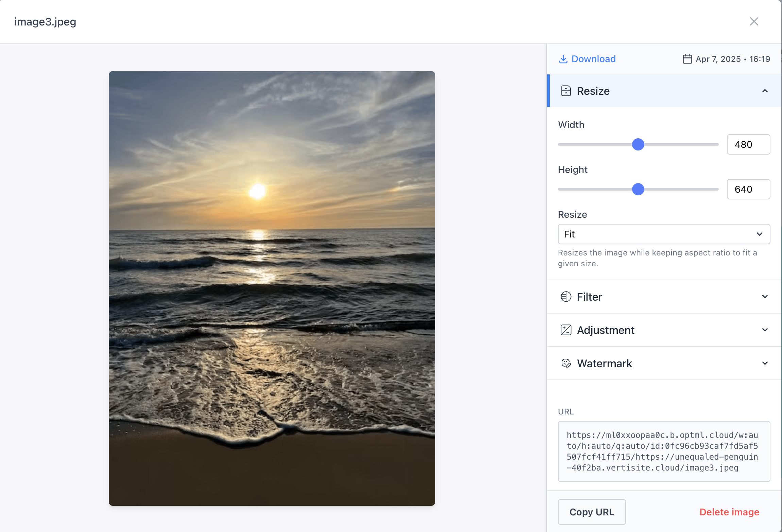
Task: Click the Watermark sticker icon
Action: pos(566,363)
